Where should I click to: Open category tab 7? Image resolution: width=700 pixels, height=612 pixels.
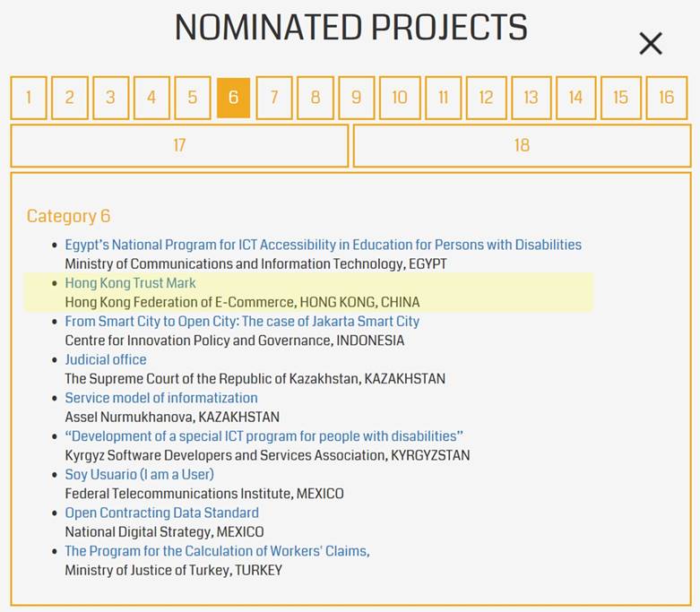[274, 98]
